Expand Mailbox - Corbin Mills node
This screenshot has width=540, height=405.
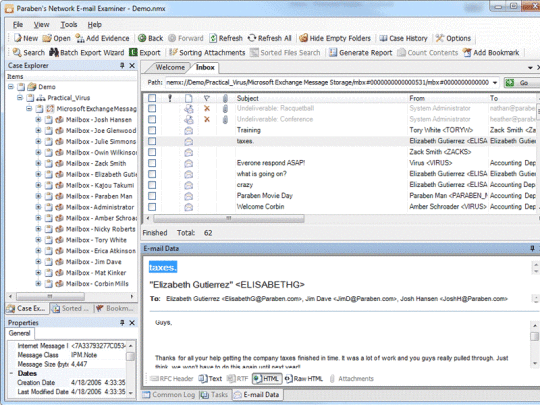coord(38,283)
